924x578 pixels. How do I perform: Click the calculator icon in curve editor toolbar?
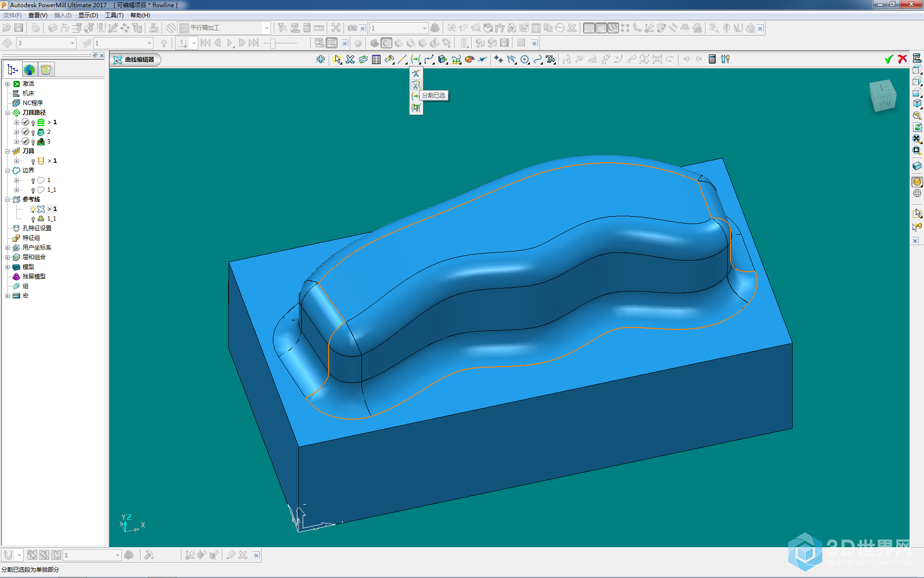(712, 59)
